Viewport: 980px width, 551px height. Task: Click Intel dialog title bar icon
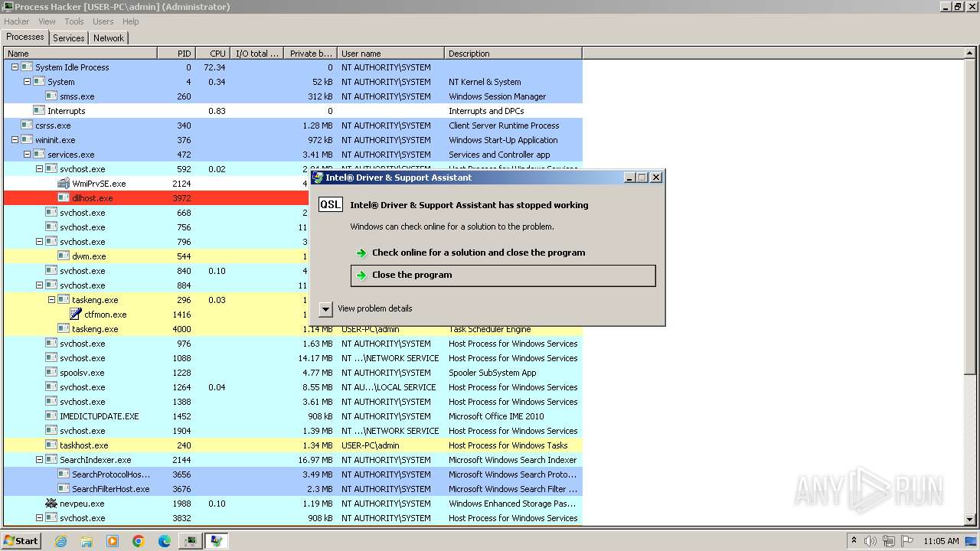pos(318,178)
